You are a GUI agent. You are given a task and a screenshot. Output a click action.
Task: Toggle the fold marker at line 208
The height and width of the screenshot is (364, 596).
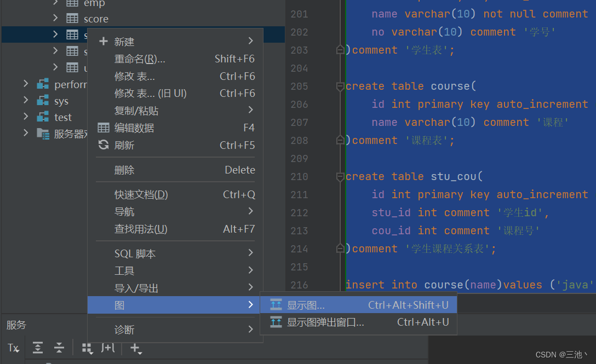click(340, 140)
